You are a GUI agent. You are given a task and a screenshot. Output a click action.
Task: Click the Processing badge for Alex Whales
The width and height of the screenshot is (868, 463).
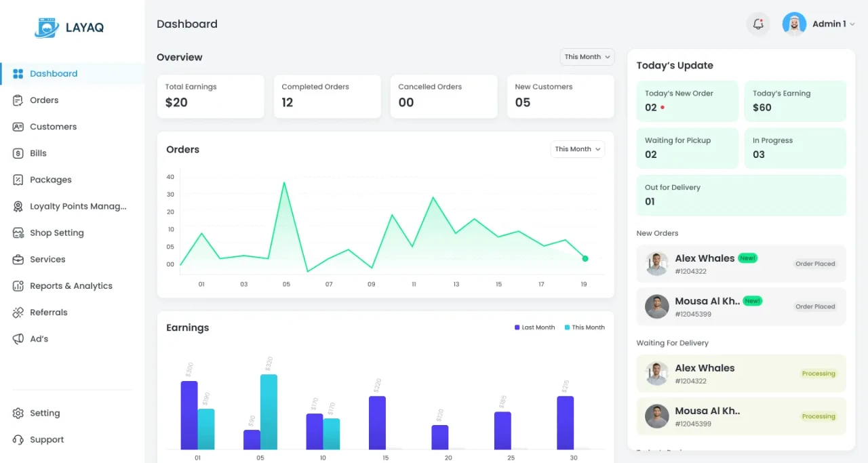click(x=818, y=374)
